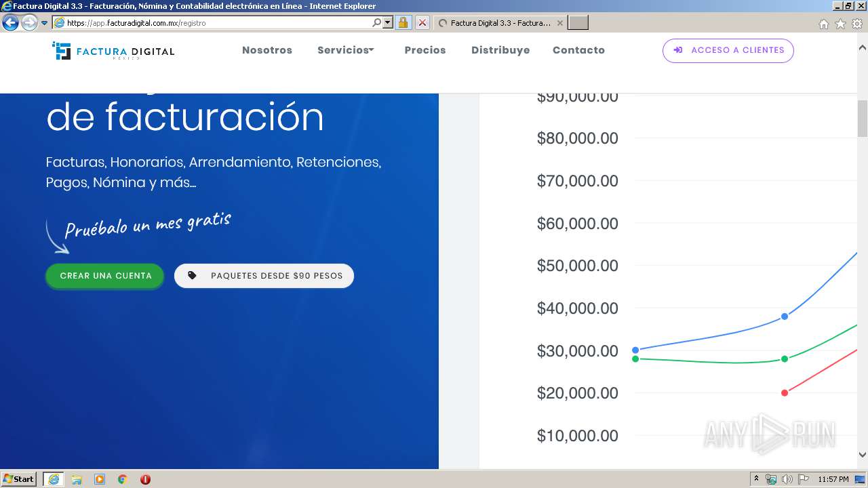868x488 pixels.
Task: Click the Acceso a Clientes button
Action: [728, 50]
